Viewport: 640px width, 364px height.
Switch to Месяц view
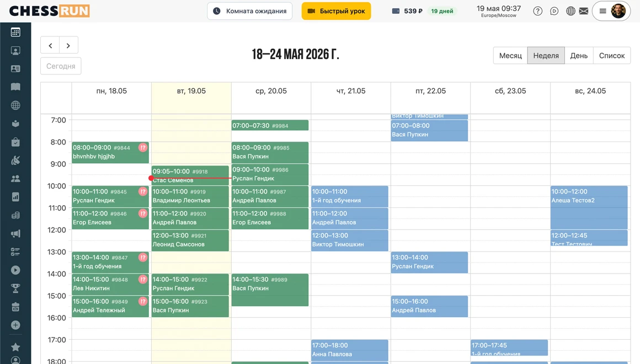(510, 56)
